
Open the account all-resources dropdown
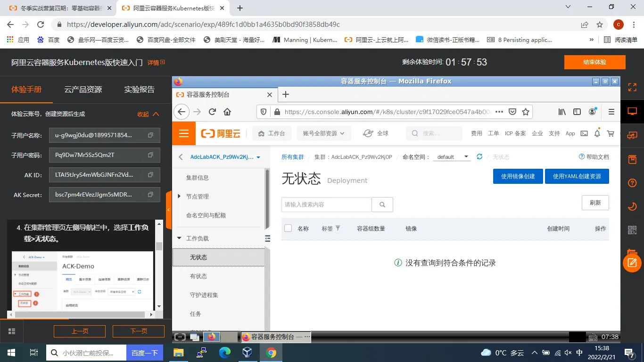point(324,133)
